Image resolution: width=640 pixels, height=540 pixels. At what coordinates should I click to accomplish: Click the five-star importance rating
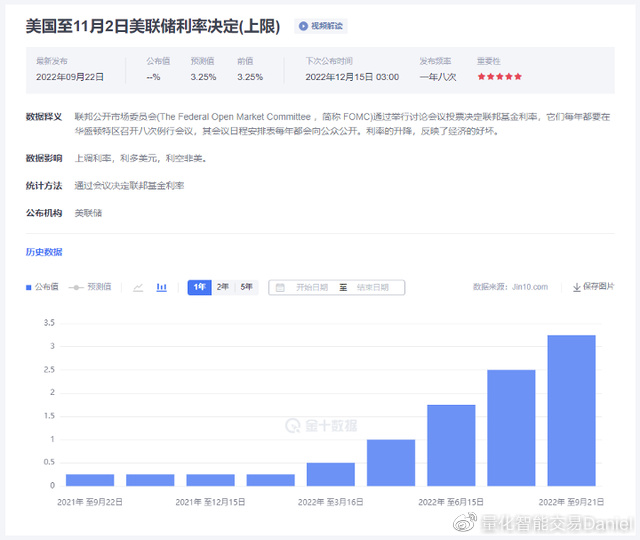pos(500,77)
